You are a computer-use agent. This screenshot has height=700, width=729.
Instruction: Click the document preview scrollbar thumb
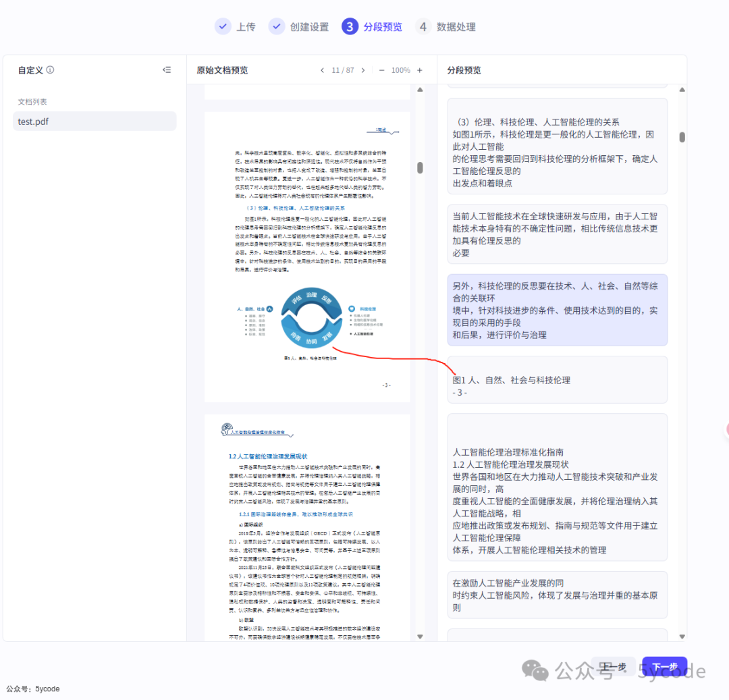click(x=420, y=167)
